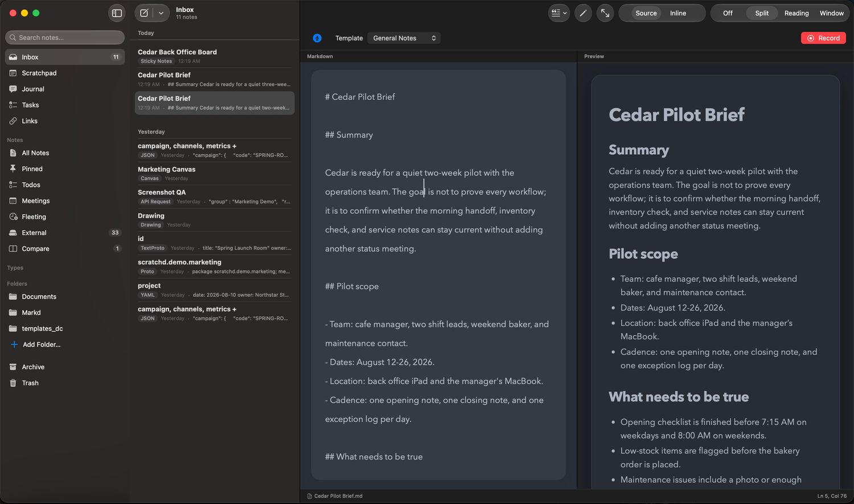Image resolution: width=854 pixels, height=504 pixels.
Task: Turn preview Off
Action: (728, 13)
